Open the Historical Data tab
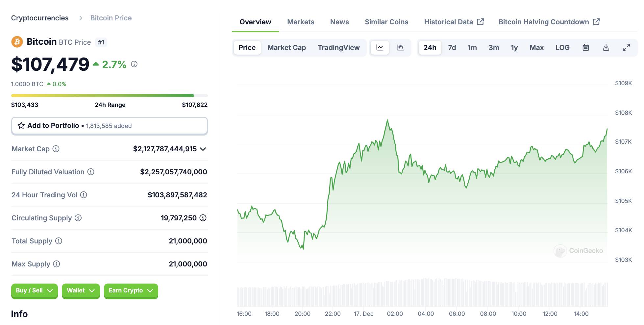This screenshot has width=644, height=325. click(x=454, y=22)
